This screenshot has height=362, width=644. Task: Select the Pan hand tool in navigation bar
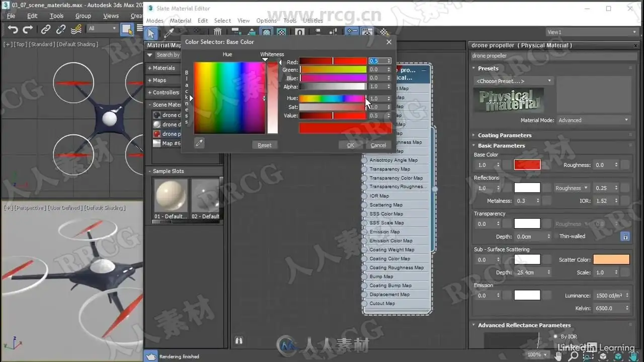[558, 356]
